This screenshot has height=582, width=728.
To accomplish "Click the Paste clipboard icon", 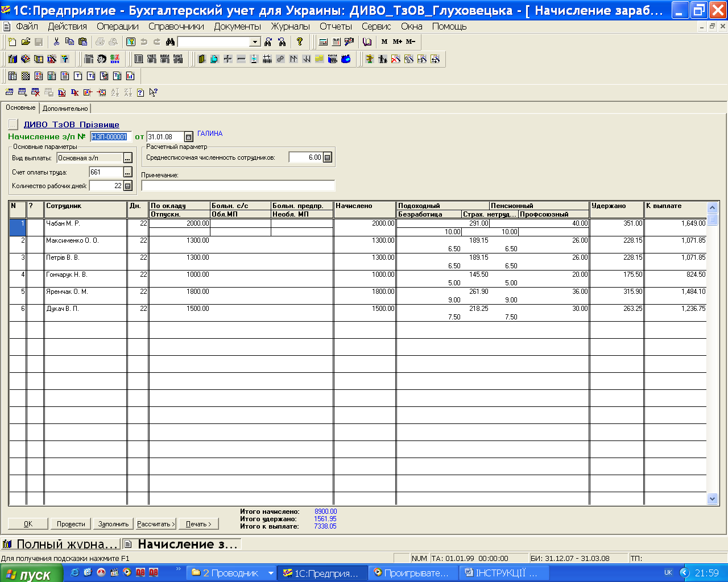I will point(82,42).
